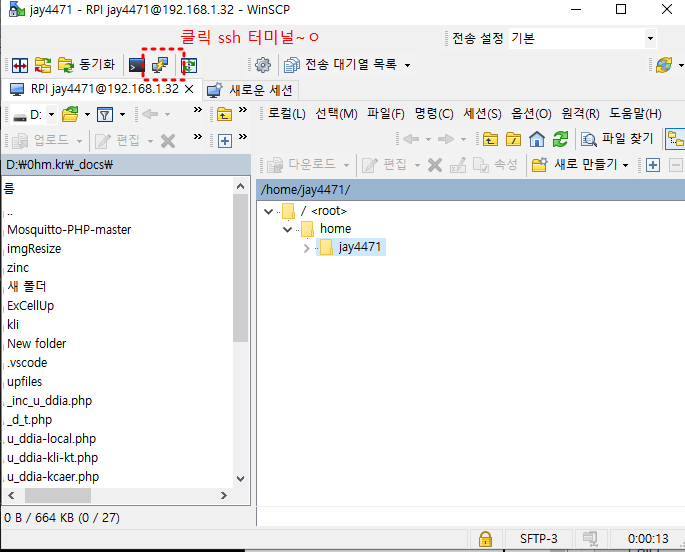Click the remote plus select-files icon

tap(653, 166)
